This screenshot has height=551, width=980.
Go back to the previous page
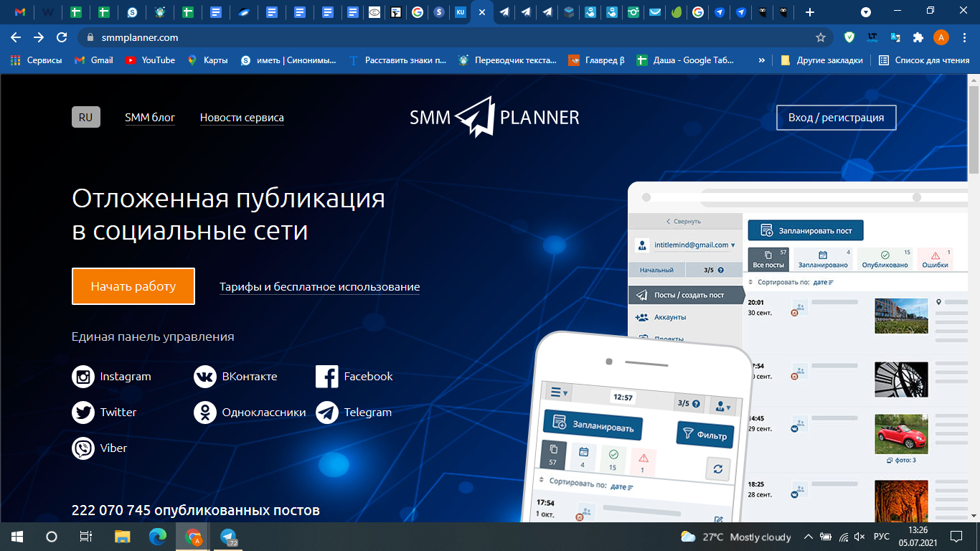[16, 37]
